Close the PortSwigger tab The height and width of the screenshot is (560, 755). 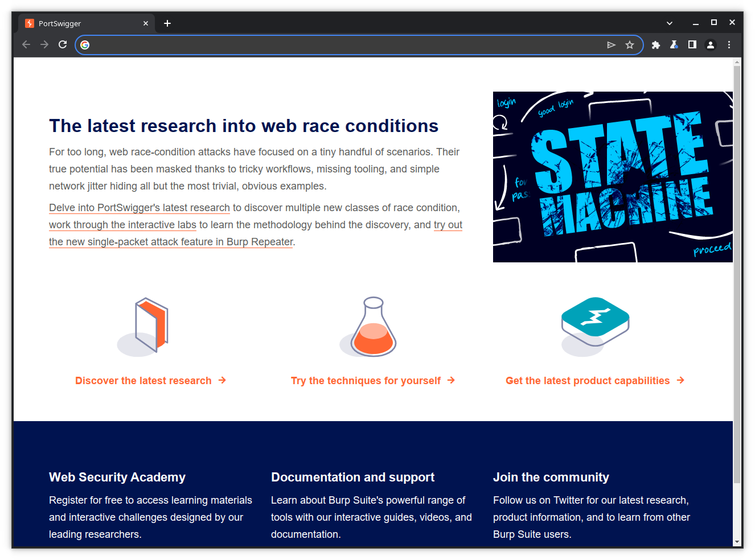(146, 23)
